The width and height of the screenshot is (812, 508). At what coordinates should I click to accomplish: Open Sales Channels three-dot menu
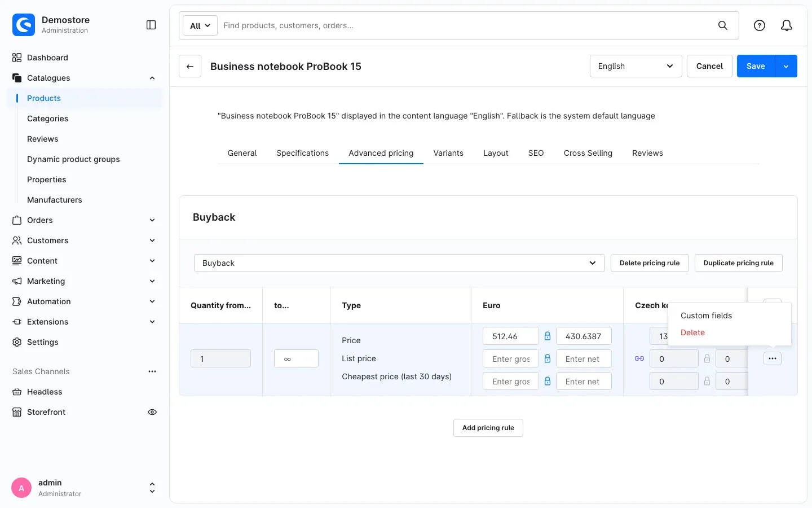point(152,371)
